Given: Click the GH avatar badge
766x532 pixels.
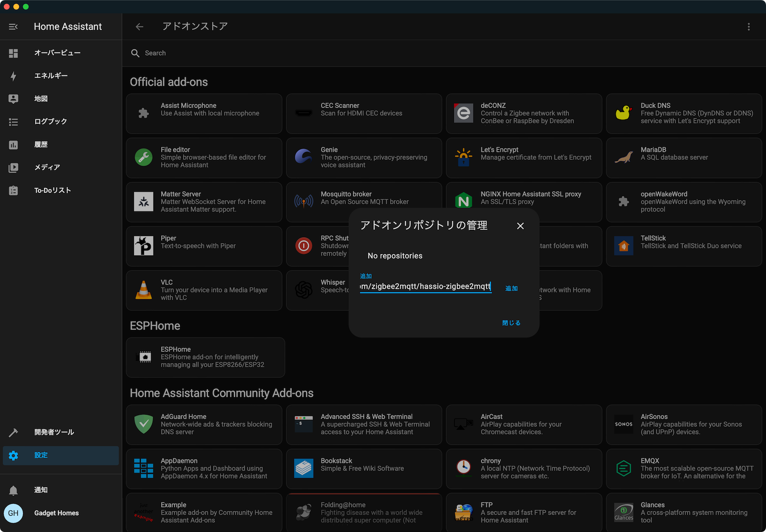Looking at the screenshot, I should (13, 513).
